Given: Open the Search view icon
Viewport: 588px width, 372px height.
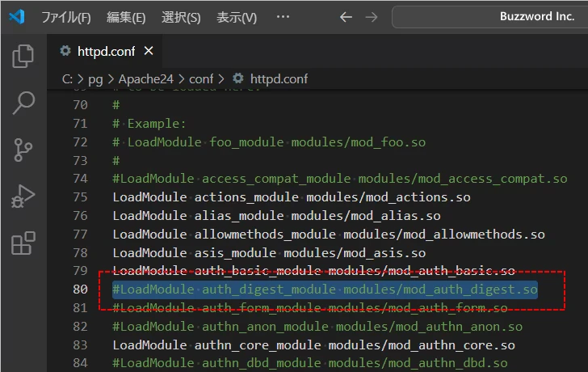Looking at the screenshot, I should coord(23,103).
